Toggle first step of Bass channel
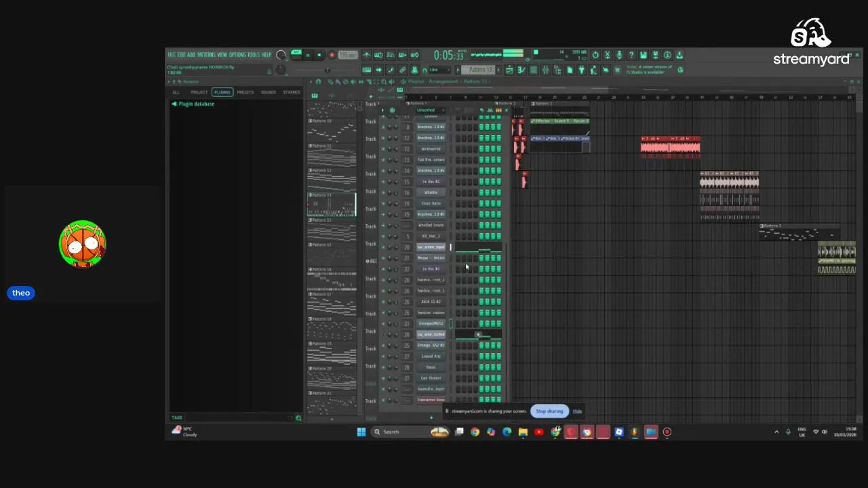Viewport: 868px width, 488px height. coord(458,367)
